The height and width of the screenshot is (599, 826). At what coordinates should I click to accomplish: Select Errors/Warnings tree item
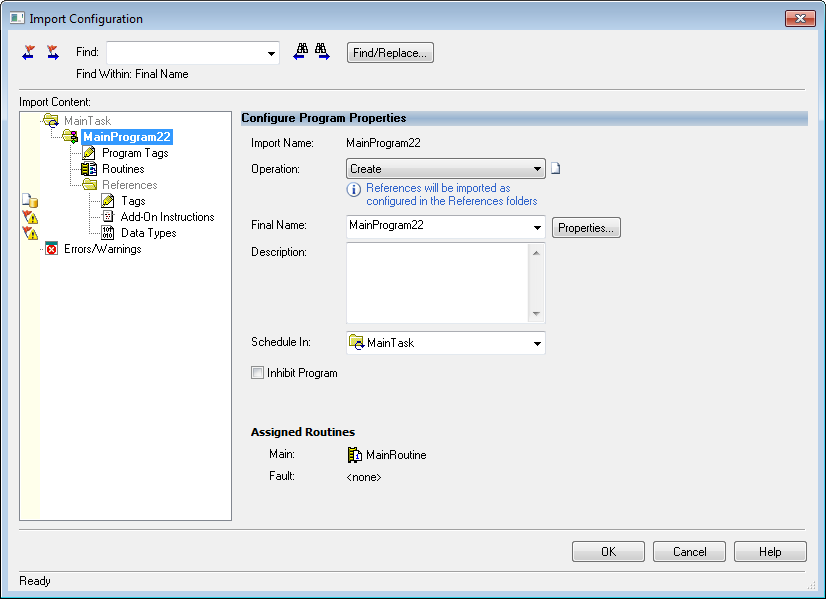tap(103, 249)
